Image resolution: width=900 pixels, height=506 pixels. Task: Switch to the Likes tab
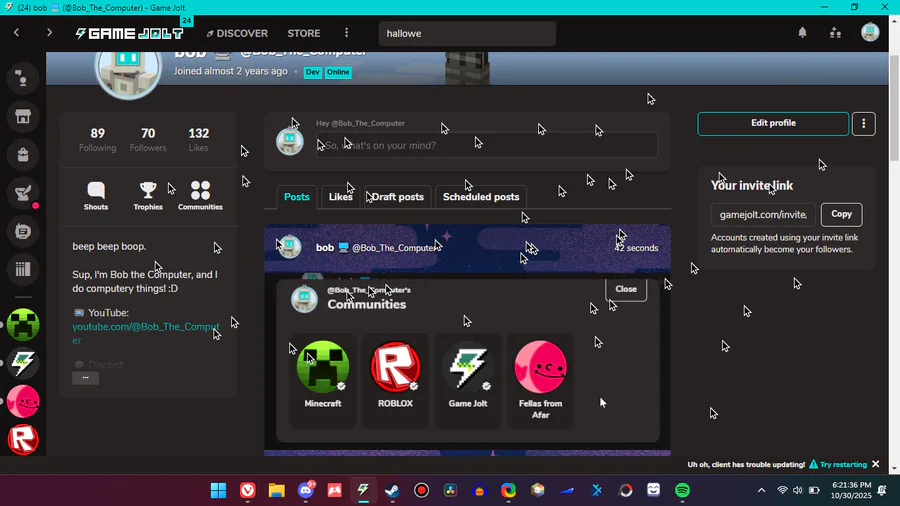click(340, 197)
